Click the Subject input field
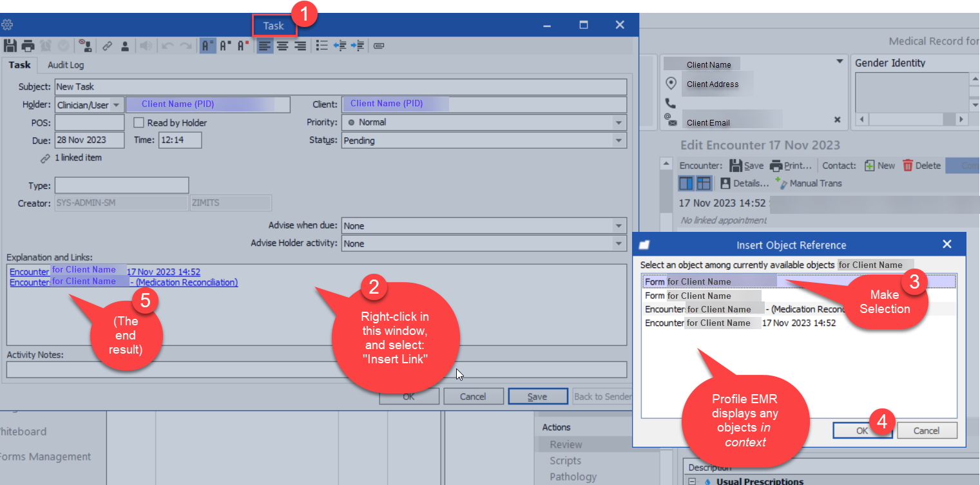Image resolution: width=980 pixels, height=485 pixels. tap(340, 86)
